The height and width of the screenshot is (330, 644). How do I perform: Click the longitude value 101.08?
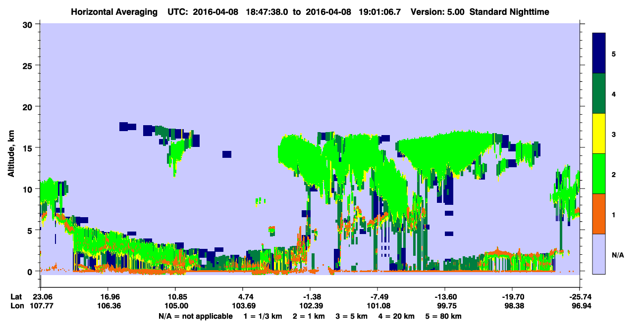click(377, 306)
